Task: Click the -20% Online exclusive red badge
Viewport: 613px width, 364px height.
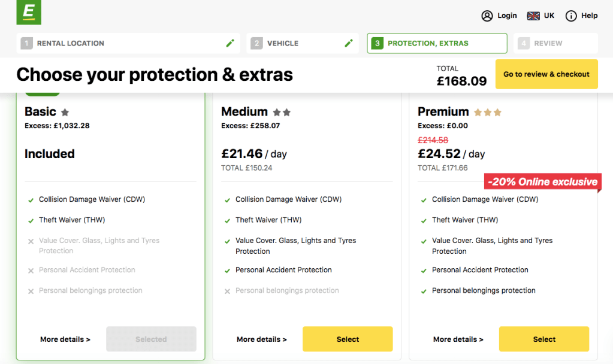Action: [542, 182]
